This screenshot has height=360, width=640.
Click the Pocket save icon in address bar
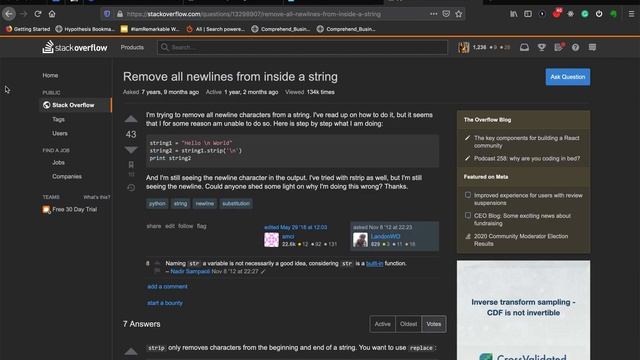pos(446,14)
